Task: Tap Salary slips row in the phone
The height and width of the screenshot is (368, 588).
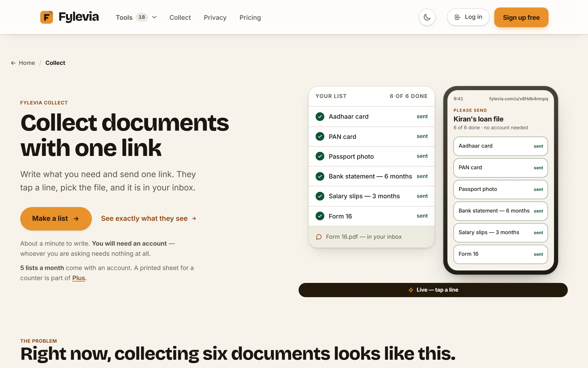Action: [x=500, y=233]
